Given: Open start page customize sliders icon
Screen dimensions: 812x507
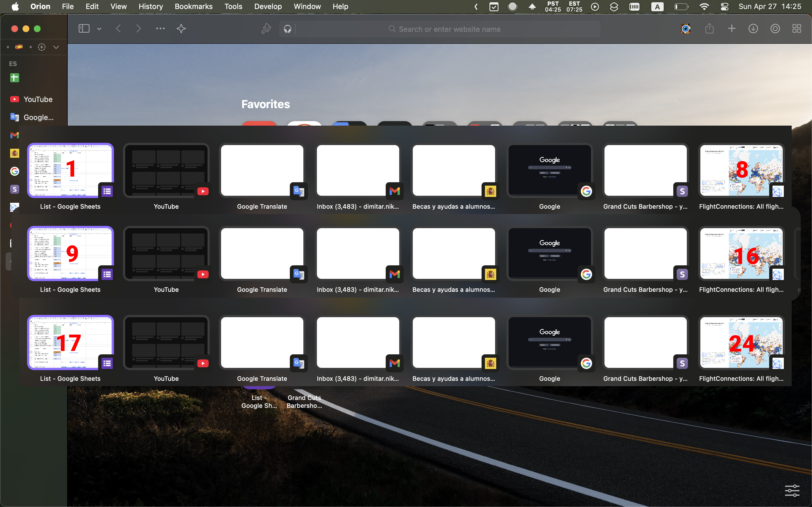Looking at the screenshot, I should click(792, 491).
